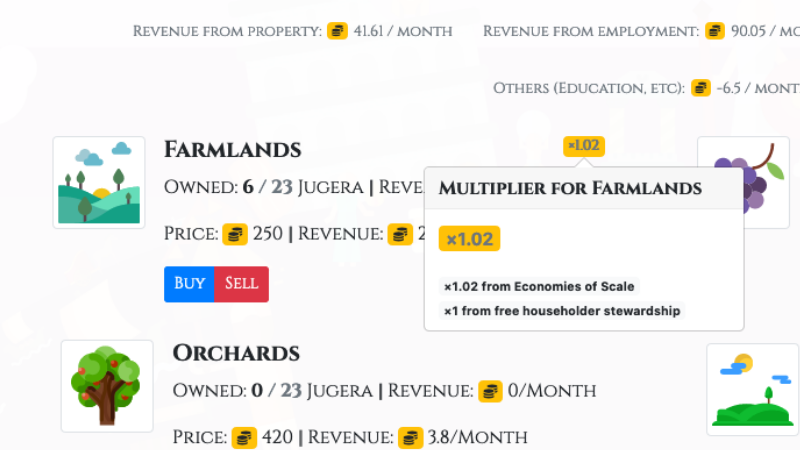Click the Farmlands landscape icon
Viewport: 800px width, 450px height.
[x=99, y=182]
